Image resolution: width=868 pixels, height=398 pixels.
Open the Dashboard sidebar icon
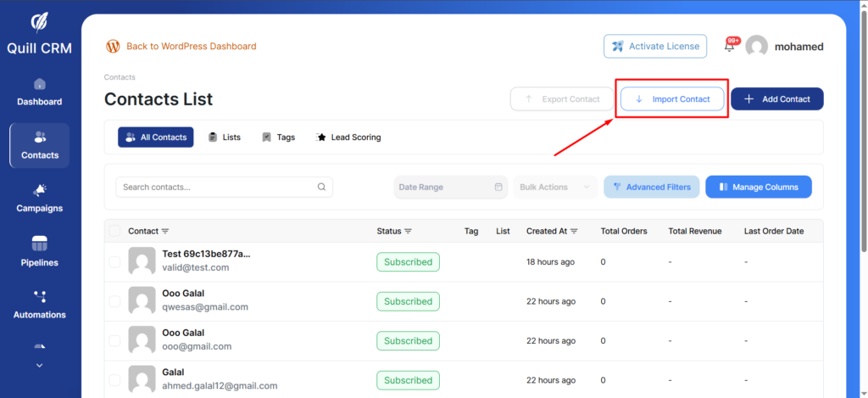(x=39, y=85)
